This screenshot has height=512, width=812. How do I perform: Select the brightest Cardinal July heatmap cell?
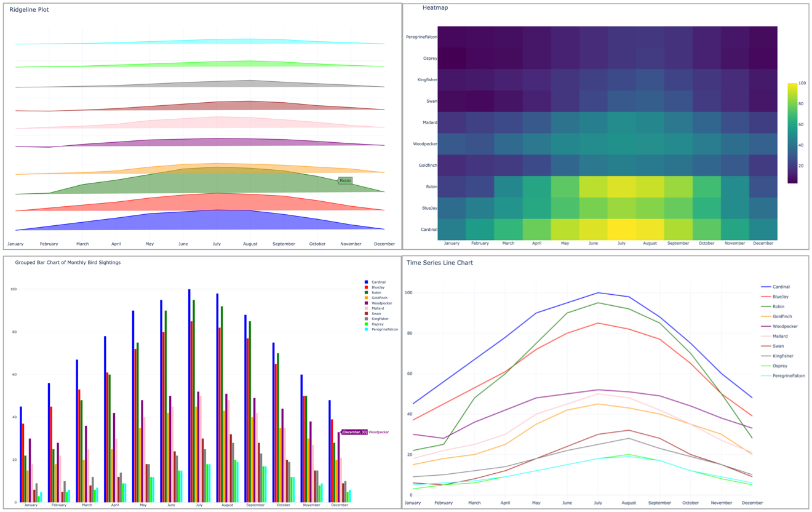click(x=622, y=229)
